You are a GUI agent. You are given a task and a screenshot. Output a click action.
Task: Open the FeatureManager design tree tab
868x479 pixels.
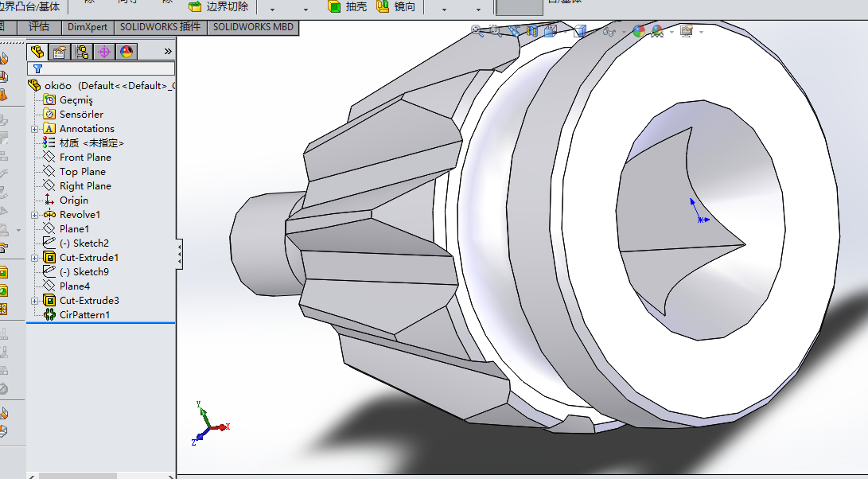[37, 52]
